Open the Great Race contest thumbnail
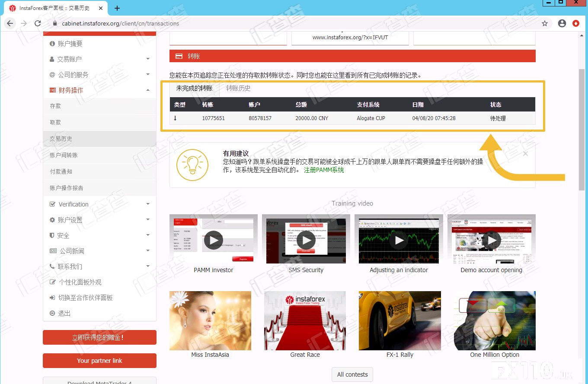The height and width of the screenshot is (384, 588). point(305,321)
